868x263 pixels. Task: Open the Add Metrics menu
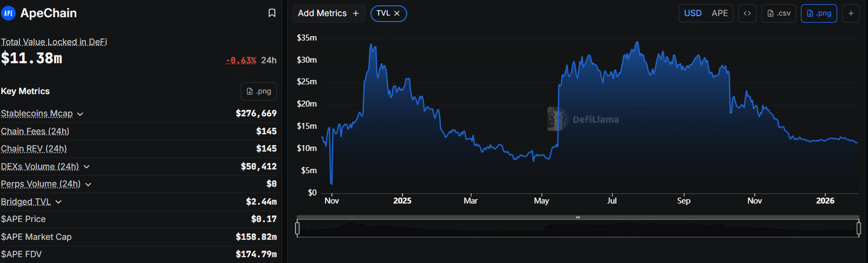328,13
